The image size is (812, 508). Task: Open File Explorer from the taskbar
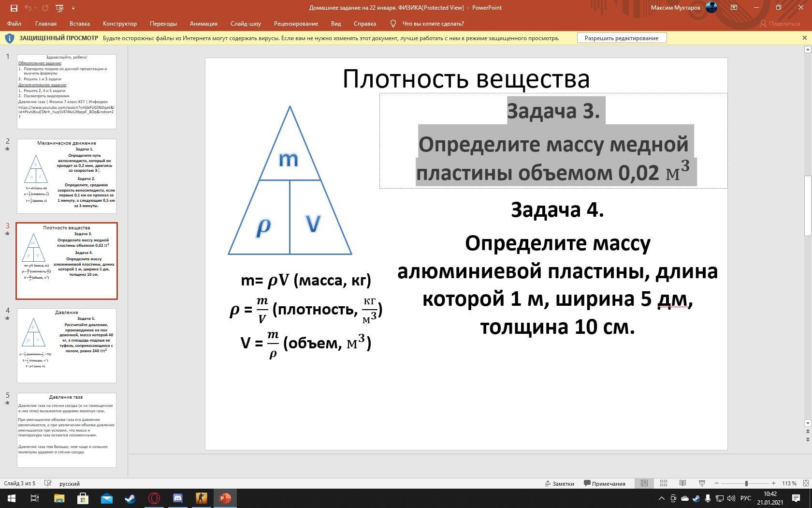pos(59,498)
